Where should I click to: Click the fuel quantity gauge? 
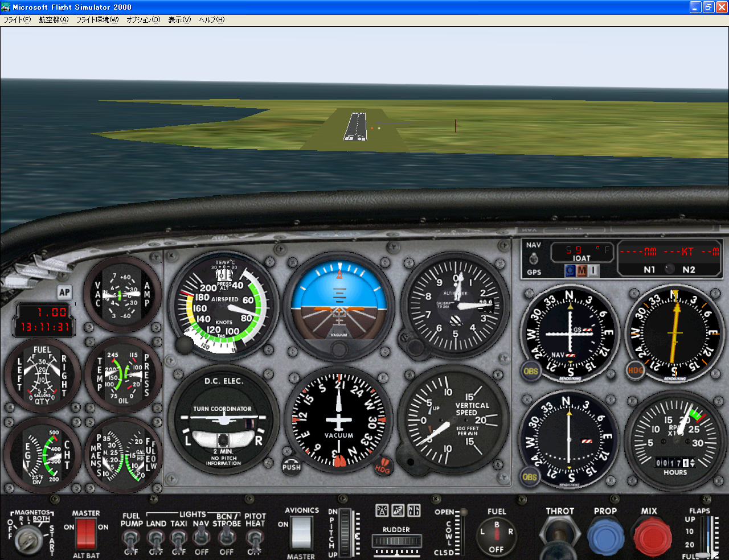[42, 376]
